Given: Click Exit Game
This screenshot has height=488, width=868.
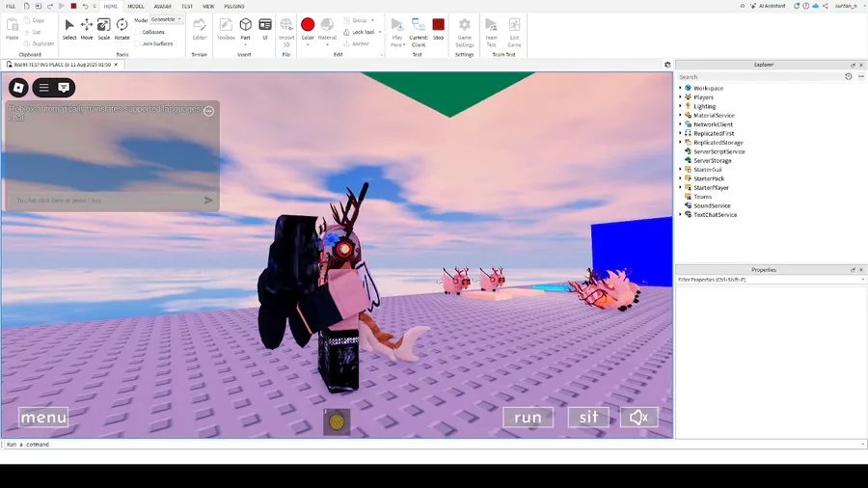Looking at the screenshot, I should click(x=514, y=32).
